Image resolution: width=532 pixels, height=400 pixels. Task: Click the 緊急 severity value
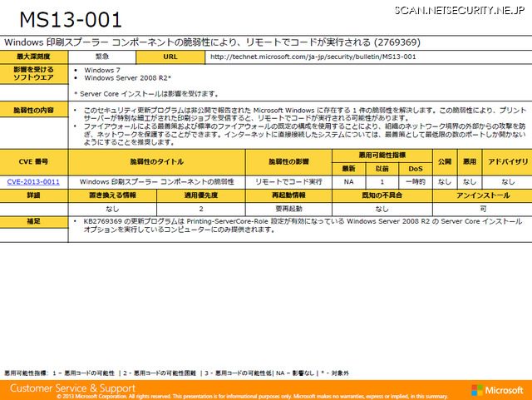(x=102, y=57)
